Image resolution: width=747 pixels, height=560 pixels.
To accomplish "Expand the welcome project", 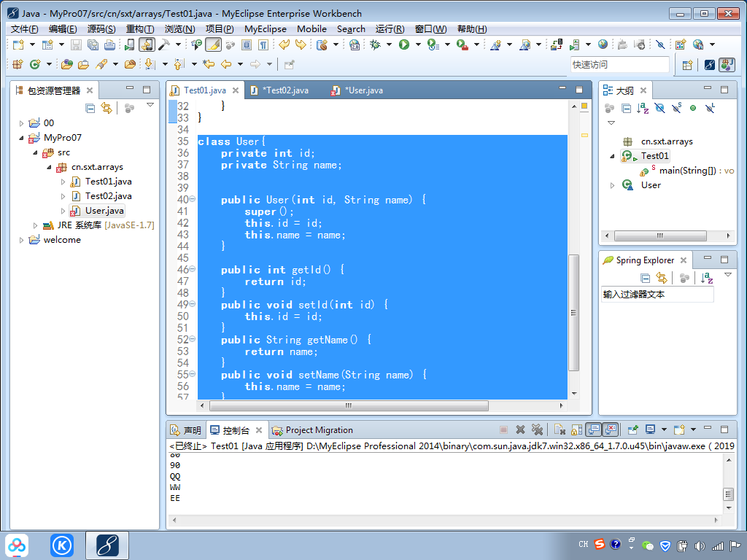I will click(x=21, y=240).
